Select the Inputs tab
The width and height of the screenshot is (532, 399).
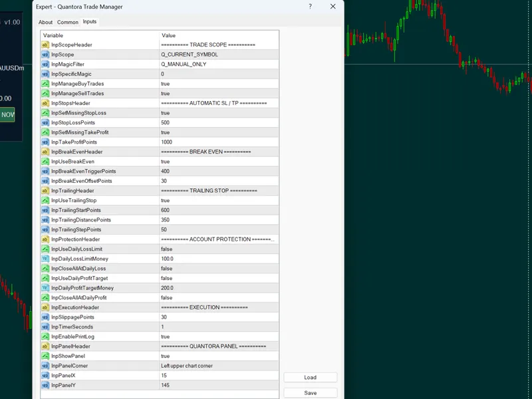tap(90, 21)
